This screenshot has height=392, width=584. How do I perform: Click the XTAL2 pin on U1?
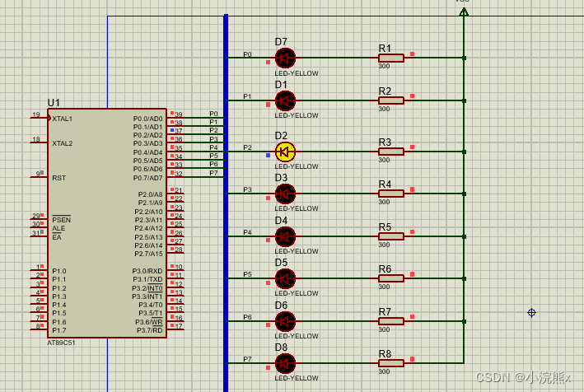click(63, 143)
